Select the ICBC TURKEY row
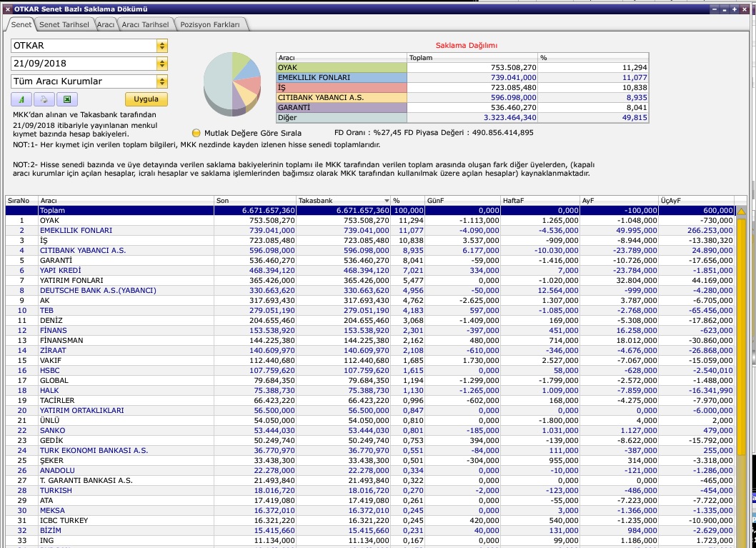Image resolution: width=756 pixels, height=548 pixels. (370, 521)
